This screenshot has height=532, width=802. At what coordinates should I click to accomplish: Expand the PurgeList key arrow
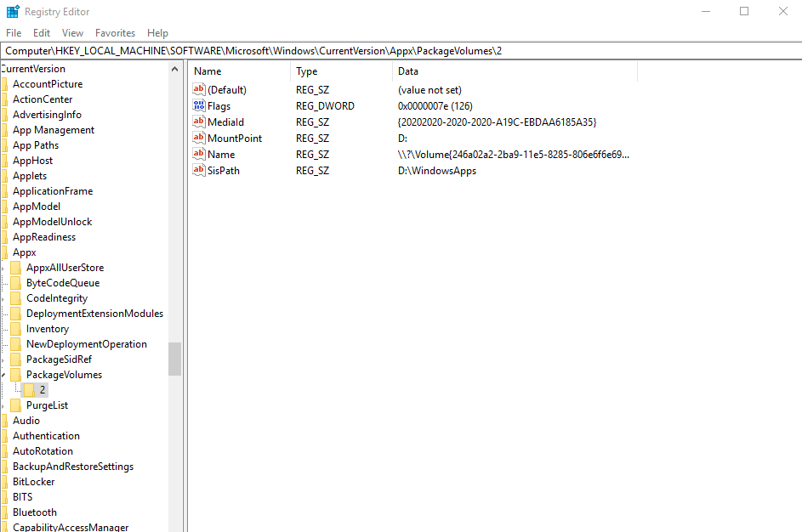click(x=3, y=405)
